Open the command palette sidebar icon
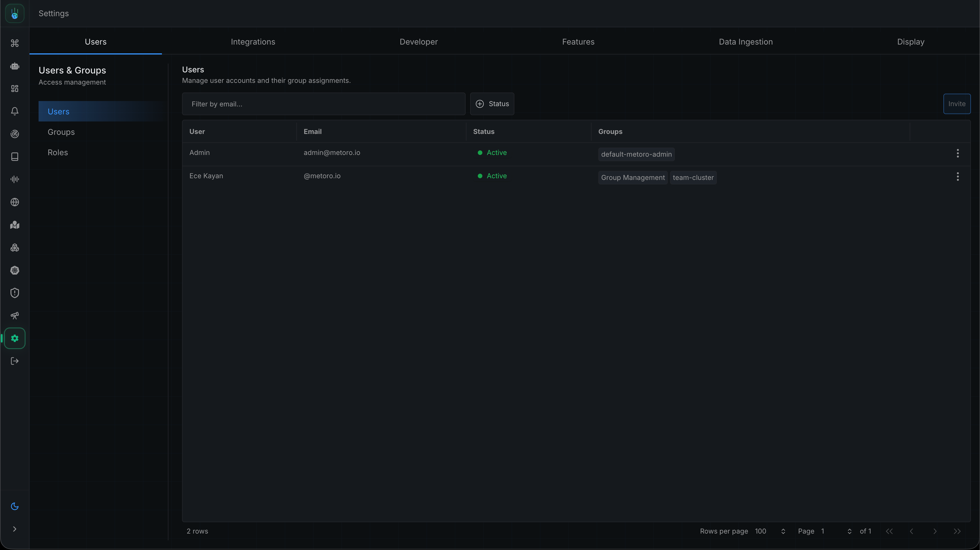The height and width of the screenshot is (550, 980). click(x=14, y=43)
